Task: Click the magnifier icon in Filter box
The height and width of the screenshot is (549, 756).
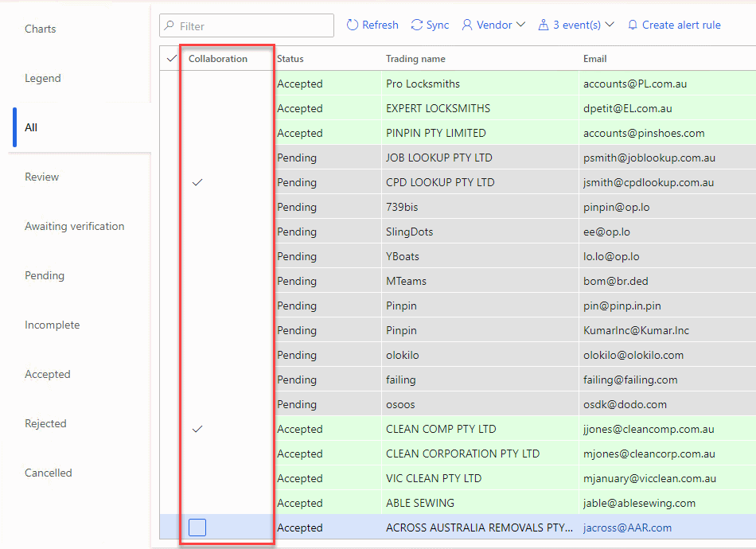Action: pyautogui.click(x=170, y=25)
